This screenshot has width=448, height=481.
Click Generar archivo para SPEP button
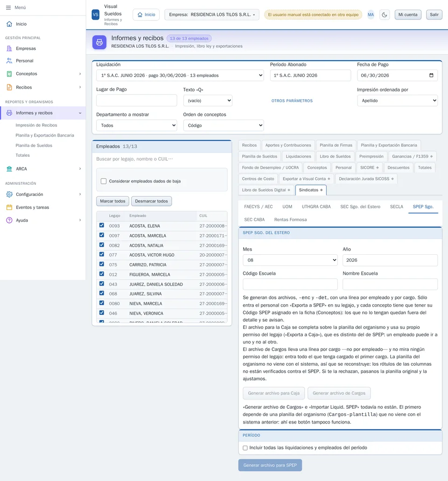[x=270, y=465]
